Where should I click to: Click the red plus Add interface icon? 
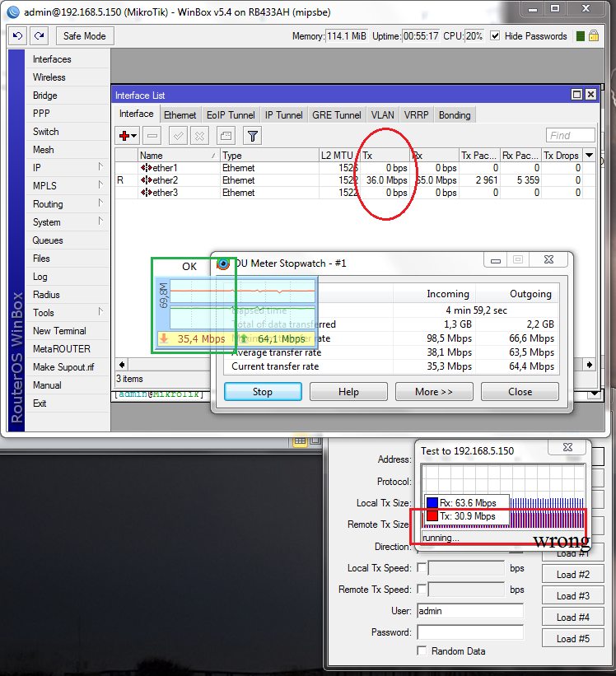coord(124,136)
